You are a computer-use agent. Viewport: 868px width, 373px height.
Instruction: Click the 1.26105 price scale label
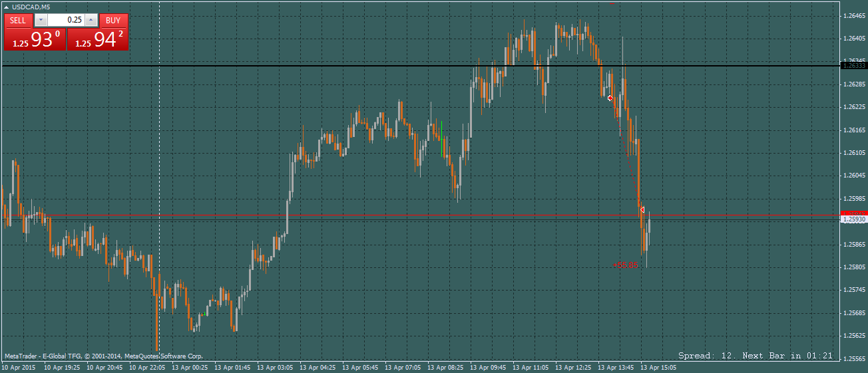854,152
